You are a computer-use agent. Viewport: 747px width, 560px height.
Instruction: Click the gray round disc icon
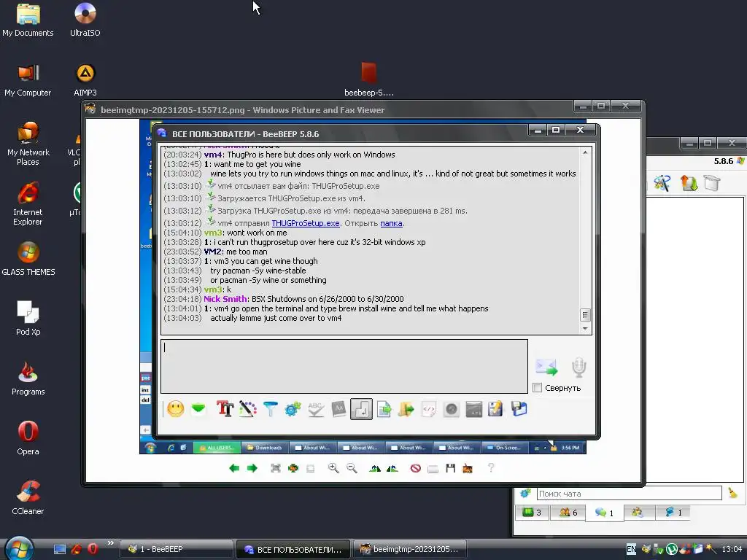pyautogui.click(x=451, y=408)
